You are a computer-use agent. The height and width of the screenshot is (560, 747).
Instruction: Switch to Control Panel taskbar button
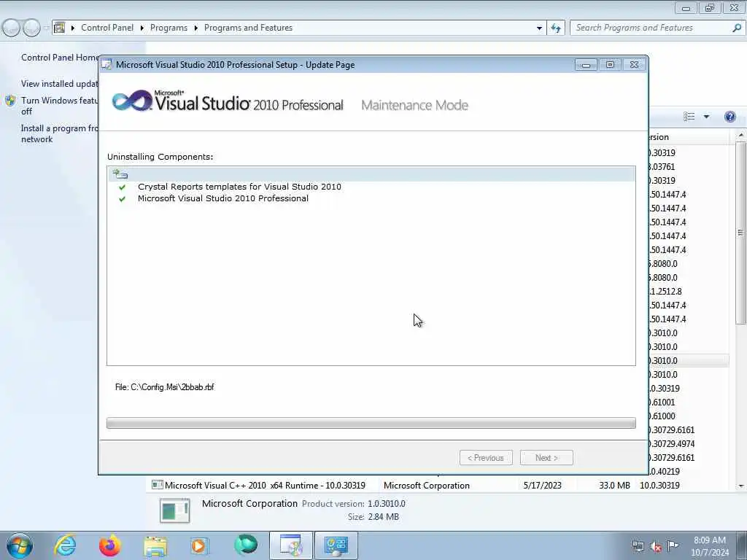(x=336, y=545)
